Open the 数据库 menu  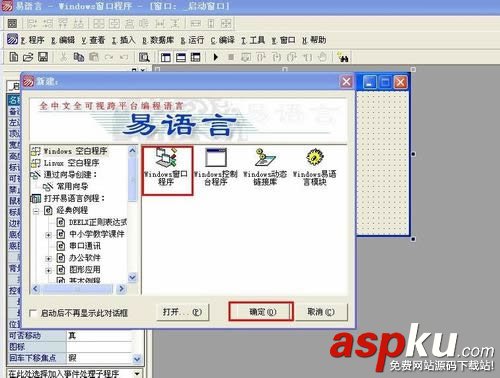pos(158,40)
